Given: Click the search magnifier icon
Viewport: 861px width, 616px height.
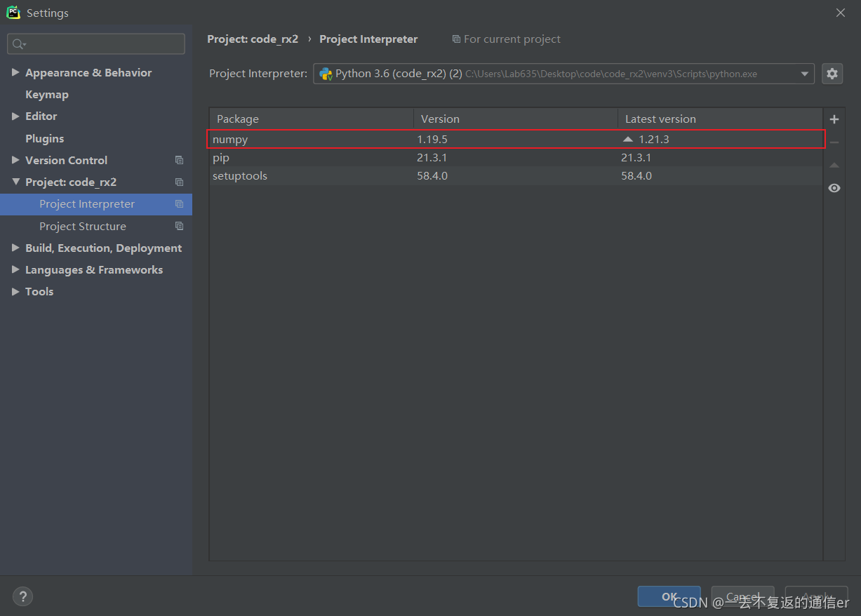Looking at the screenshot, I should pyautogui.click(x=18, y=44).
